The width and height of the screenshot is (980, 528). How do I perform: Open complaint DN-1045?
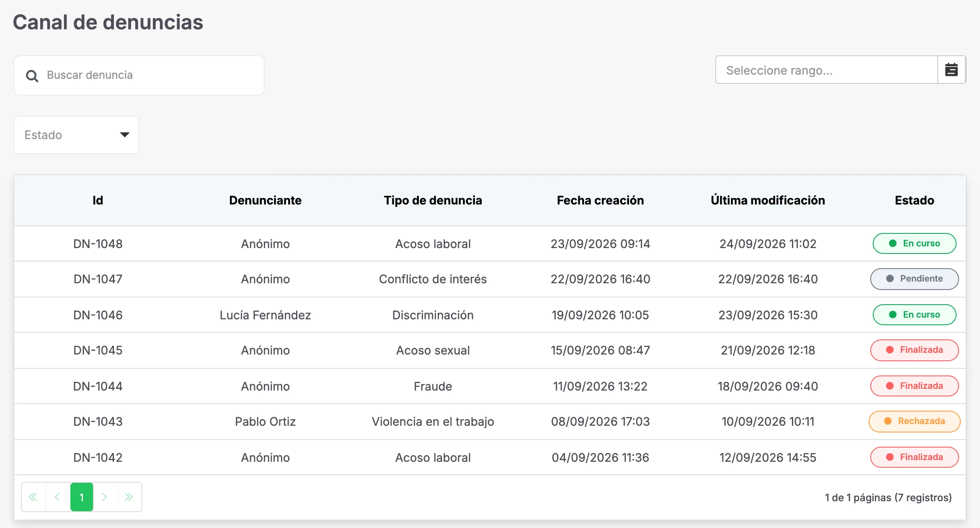pos(98,350)
